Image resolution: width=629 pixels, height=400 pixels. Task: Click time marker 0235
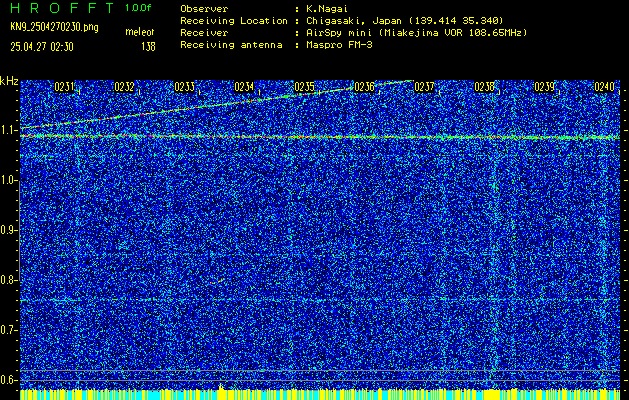(x=304, y=87)
